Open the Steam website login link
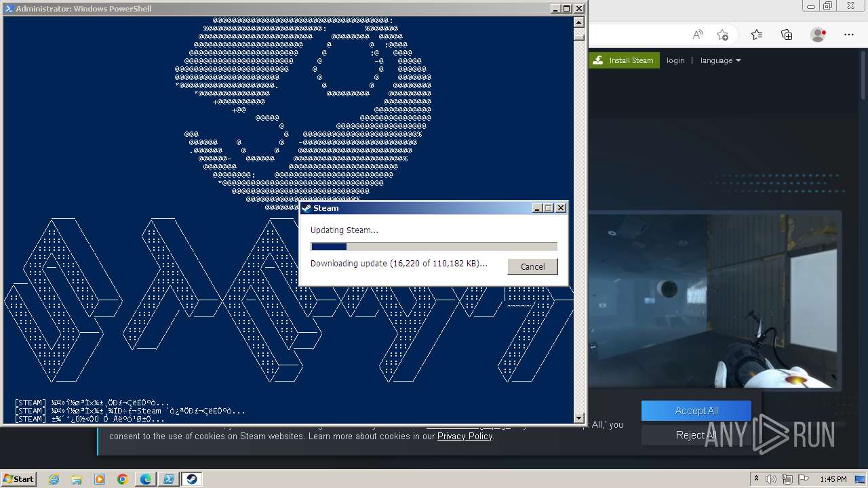This screenshot has height=488, width=868. click(675, 60)
